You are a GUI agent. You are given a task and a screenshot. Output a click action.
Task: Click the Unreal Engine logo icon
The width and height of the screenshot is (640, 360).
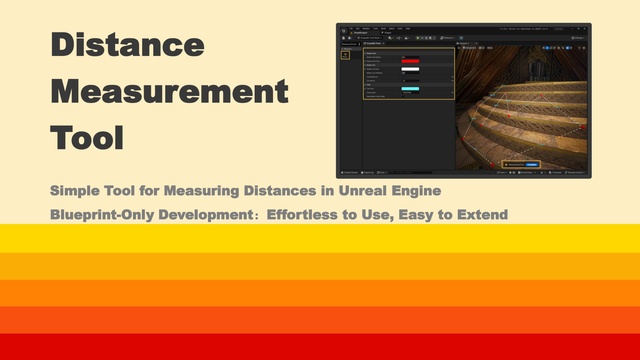344,31
